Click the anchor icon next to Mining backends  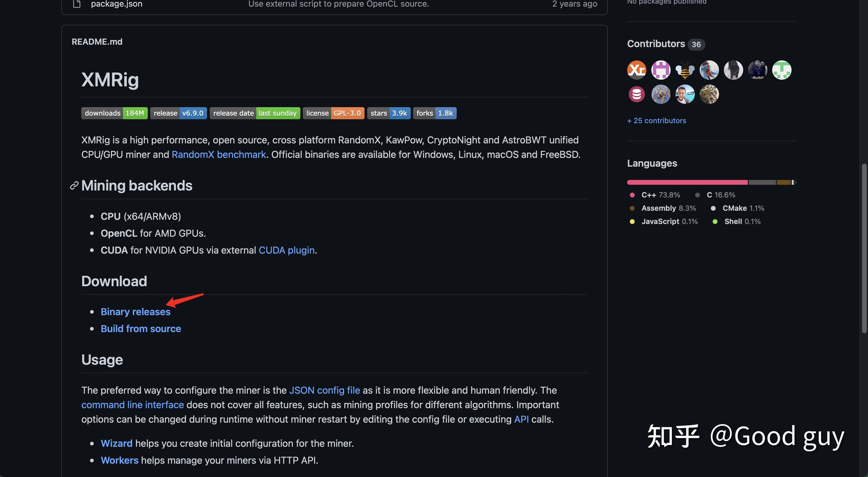(73, 185)
